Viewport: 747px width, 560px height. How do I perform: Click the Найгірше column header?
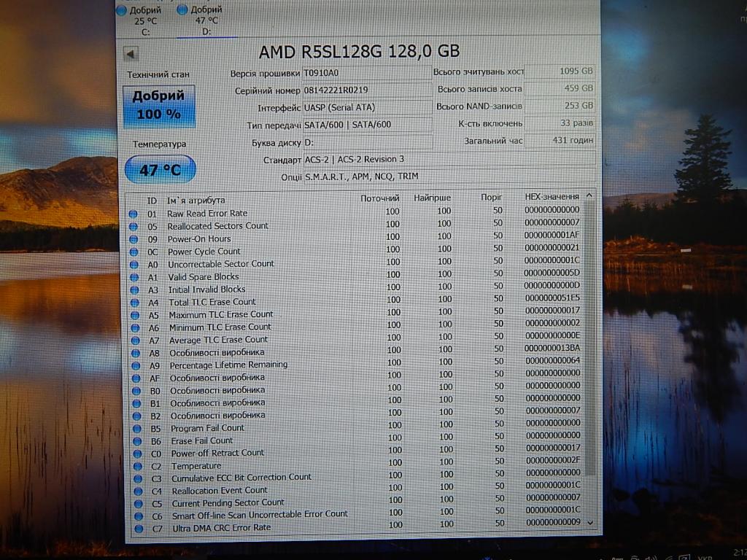coord(432,197)
